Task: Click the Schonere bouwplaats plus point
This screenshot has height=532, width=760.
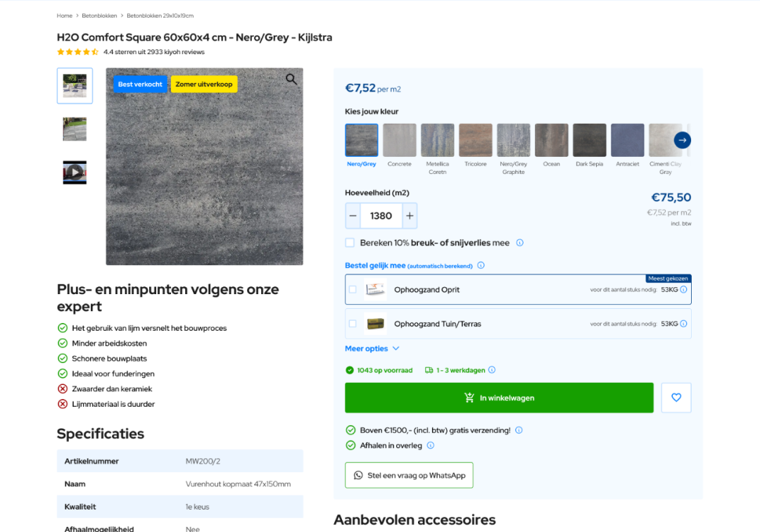Action: pos(110,359)
